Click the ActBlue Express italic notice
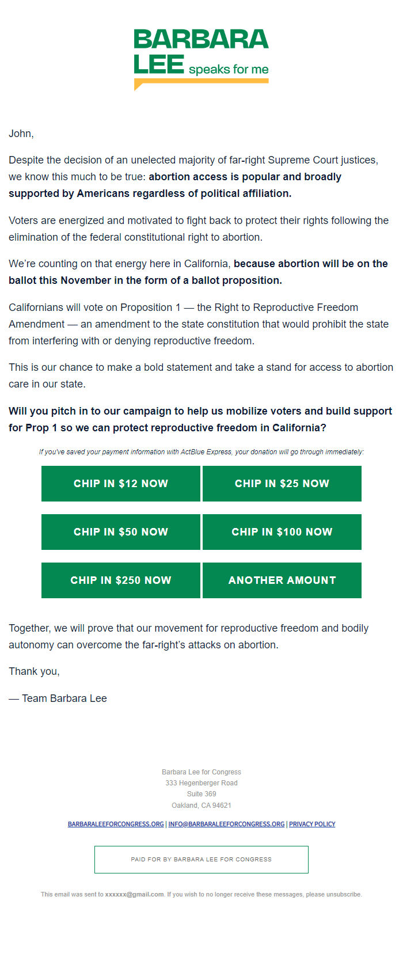The image size is (403, 980). pyautogui.click(x=201, y=452)
